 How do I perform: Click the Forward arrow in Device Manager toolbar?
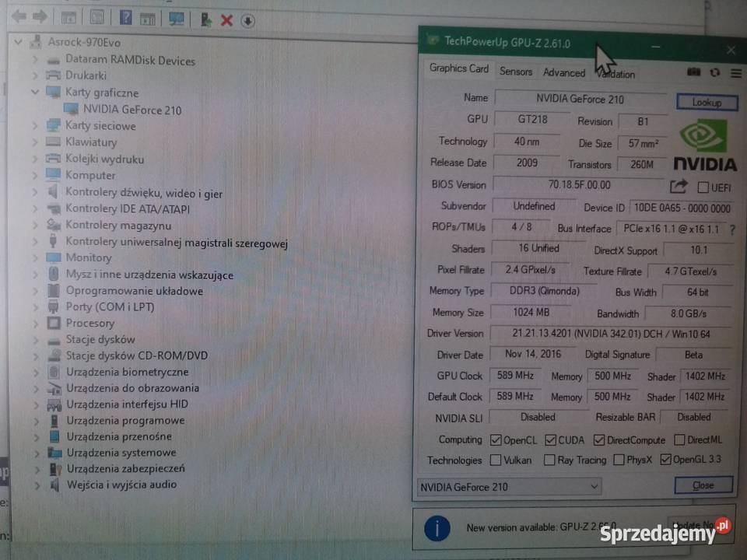point(40,17)
